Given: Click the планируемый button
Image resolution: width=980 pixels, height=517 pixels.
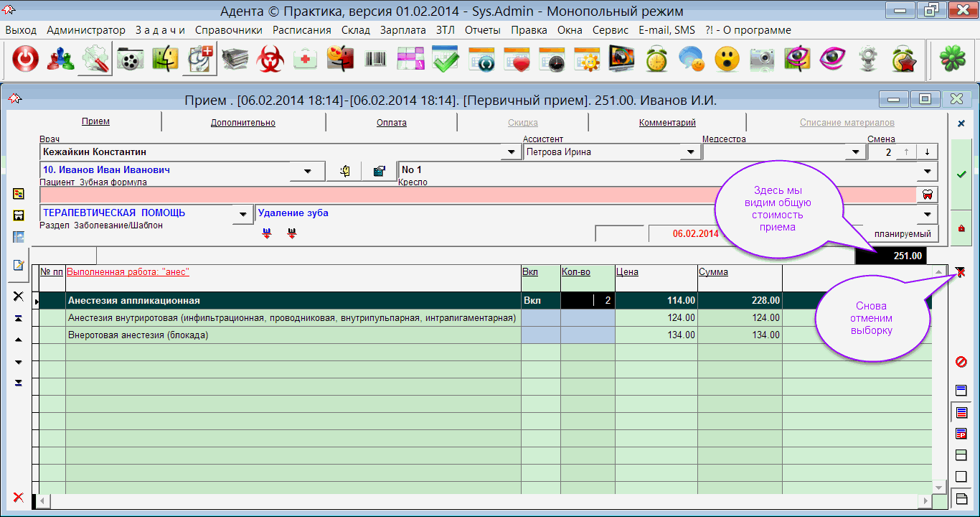Looking at the screenshot, I should point(902,234).
